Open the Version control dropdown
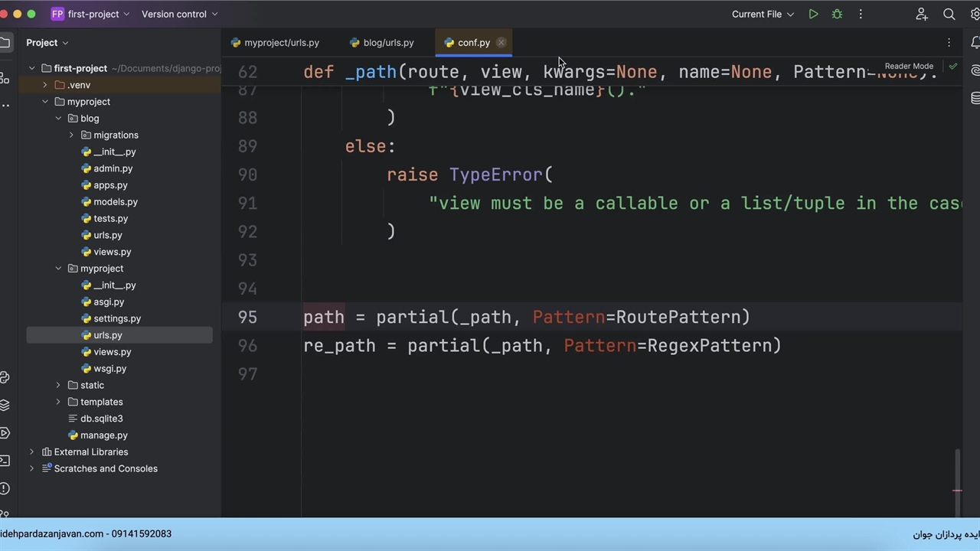The height and width of the screenshot is (551, 980). pos(179,14)
